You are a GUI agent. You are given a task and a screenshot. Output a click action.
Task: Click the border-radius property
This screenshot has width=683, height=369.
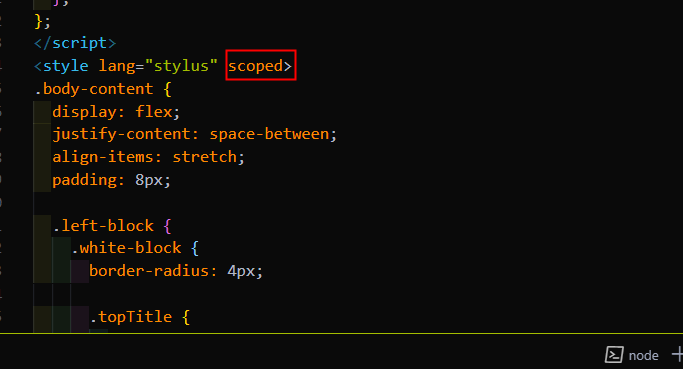[149, 271]
